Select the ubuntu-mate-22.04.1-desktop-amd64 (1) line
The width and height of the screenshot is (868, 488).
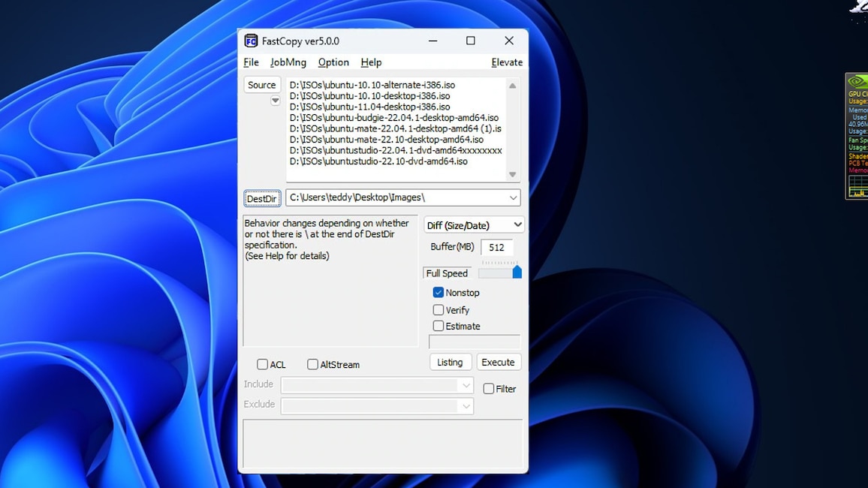[395, 129]
